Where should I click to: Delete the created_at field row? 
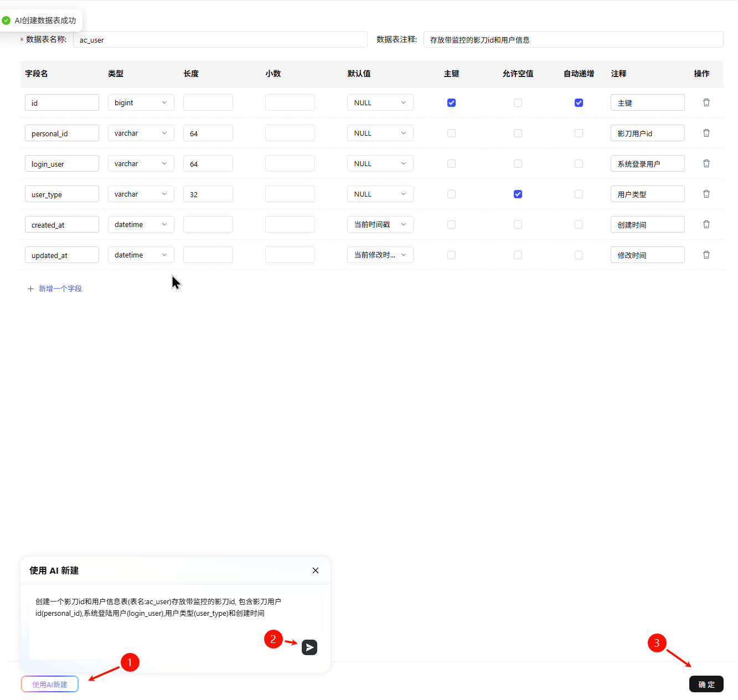(706, 224)
